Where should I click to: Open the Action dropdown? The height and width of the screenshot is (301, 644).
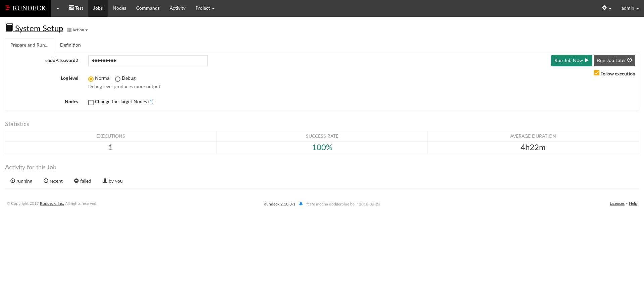pos(77,30)
